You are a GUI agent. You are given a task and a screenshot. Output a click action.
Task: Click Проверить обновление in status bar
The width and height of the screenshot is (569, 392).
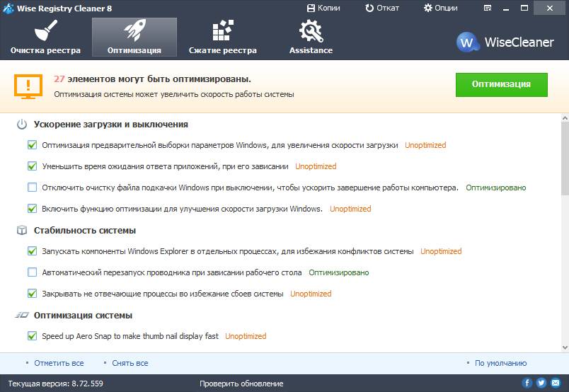click(241, 384)
